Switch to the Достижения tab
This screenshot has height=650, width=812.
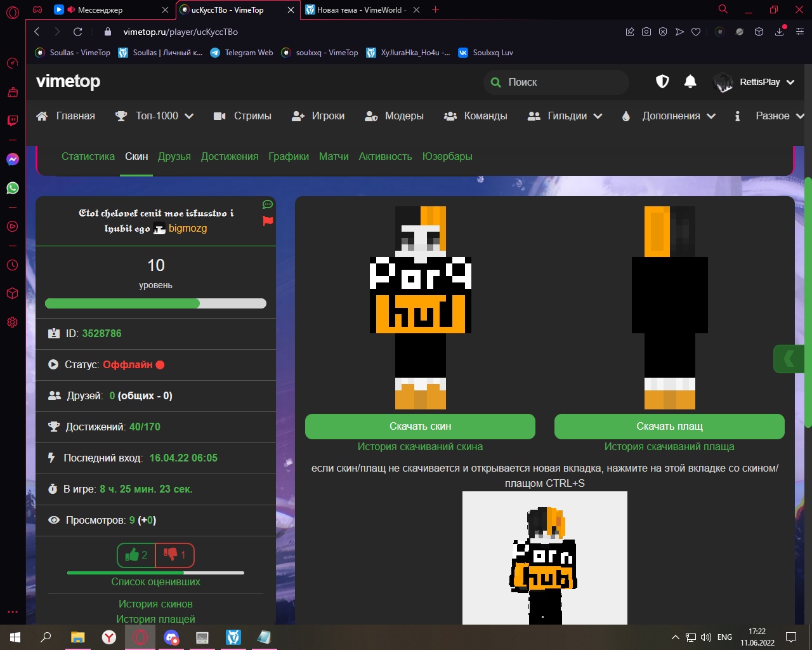tap(230, 157)
